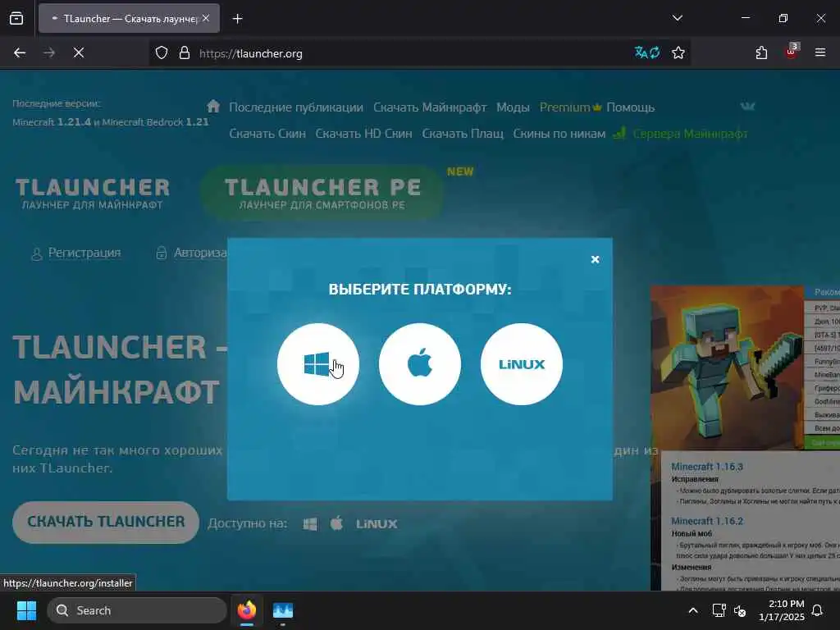The height and width of the screenshot is (630, 840).
Task: Select the TLauncher browser tab
Action: pyautogui.click(x=129, y=18)
